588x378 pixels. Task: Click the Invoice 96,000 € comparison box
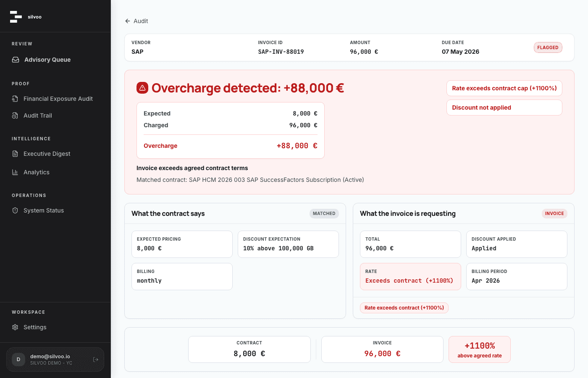[382, 349]
